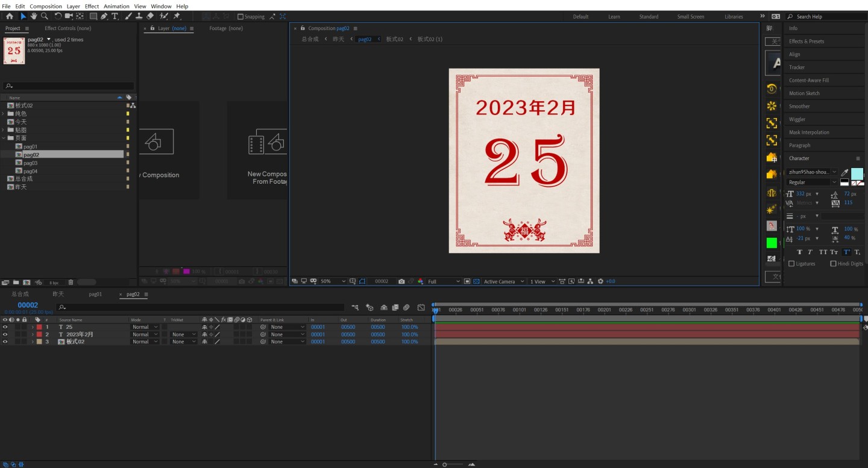
Task: Open Show Channel color management icon
Action: (x=421, y=281)
